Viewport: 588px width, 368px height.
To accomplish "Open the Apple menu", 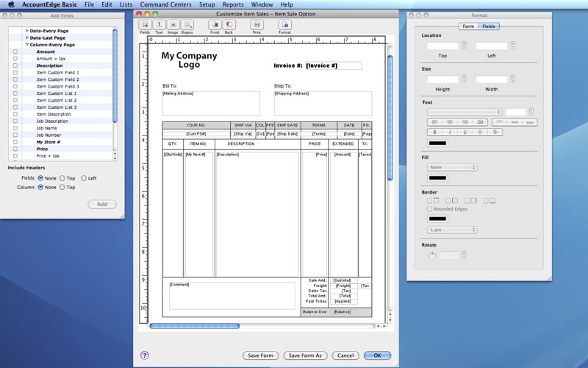I will click(x=11, y=4).
